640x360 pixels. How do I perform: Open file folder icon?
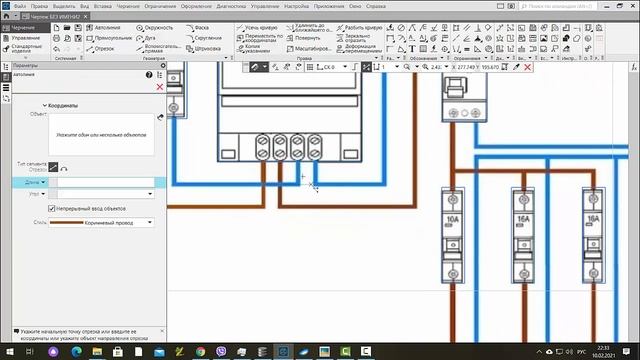[x=67, y=28]
